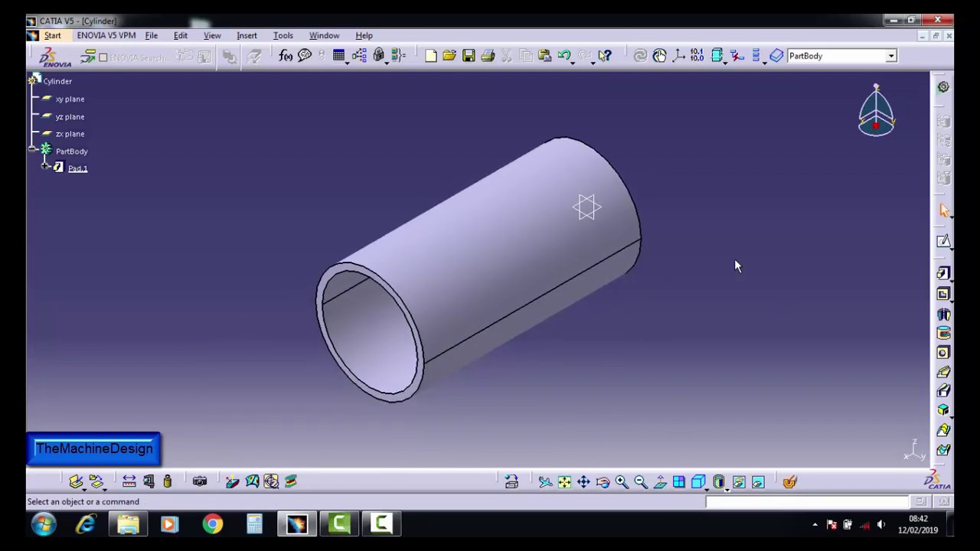Click the Create Multi-View icon
This screenshot has width=980, height=551.
[679, 482]
